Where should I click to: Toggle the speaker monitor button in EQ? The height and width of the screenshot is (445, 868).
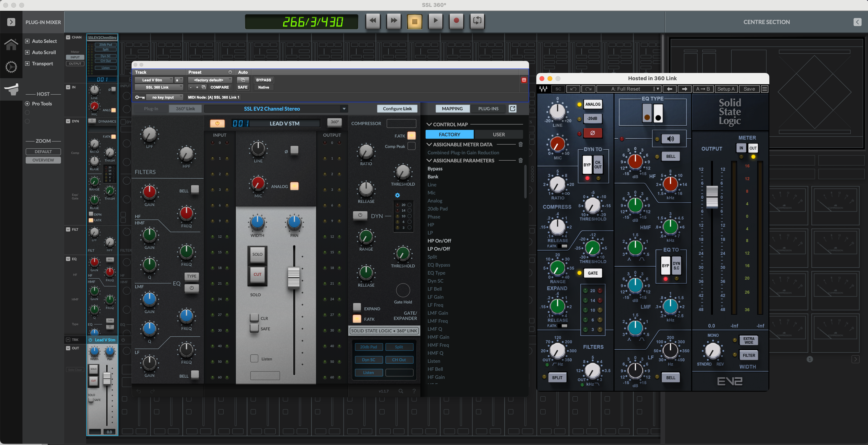670,139
